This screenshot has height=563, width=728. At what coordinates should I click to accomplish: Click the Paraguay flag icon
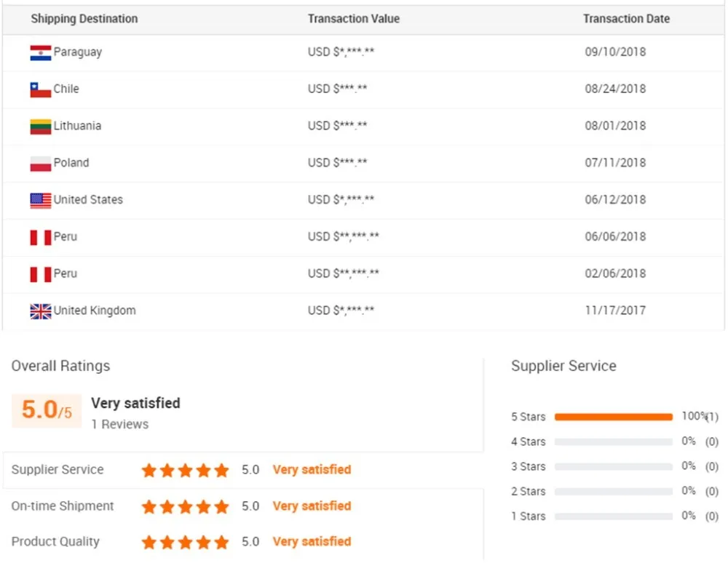coord(40,53)
